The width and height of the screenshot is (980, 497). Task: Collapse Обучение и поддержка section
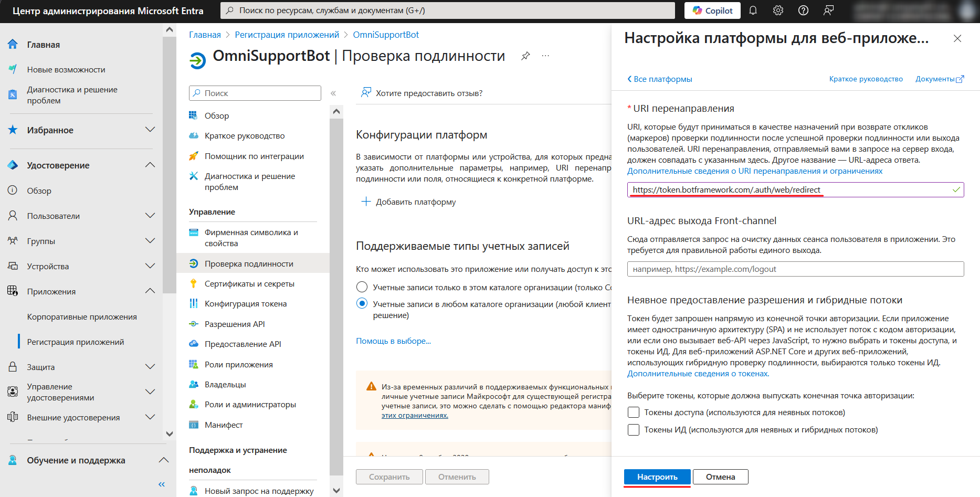164,460
